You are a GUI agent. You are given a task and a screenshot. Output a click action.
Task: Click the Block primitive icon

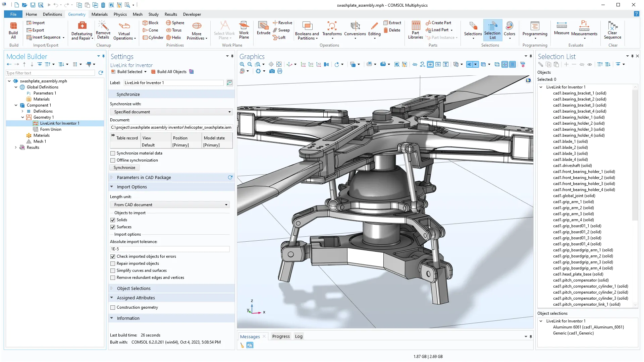[145, 23]
